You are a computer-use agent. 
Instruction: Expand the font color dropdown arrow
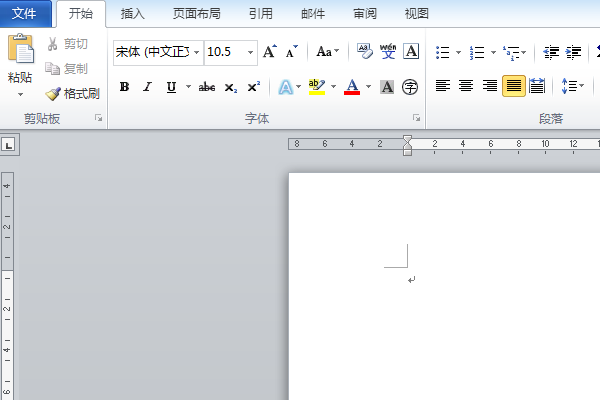pyautogui.click(x=368, y=87)
